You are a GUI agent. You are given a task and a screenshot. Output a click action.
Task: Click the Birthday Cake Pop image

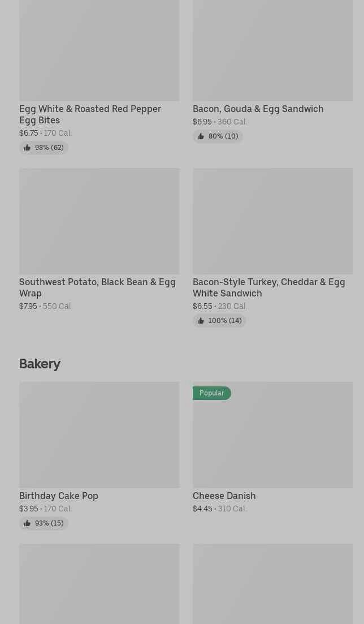[x=99, y=434]
